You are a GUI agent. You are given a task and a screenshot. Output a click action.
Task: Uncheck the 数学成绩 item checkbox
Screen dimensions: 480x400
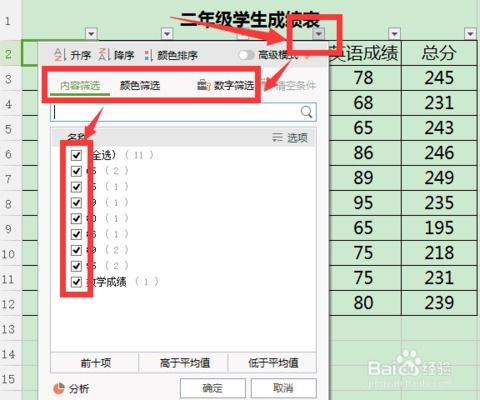pos(76,282)
